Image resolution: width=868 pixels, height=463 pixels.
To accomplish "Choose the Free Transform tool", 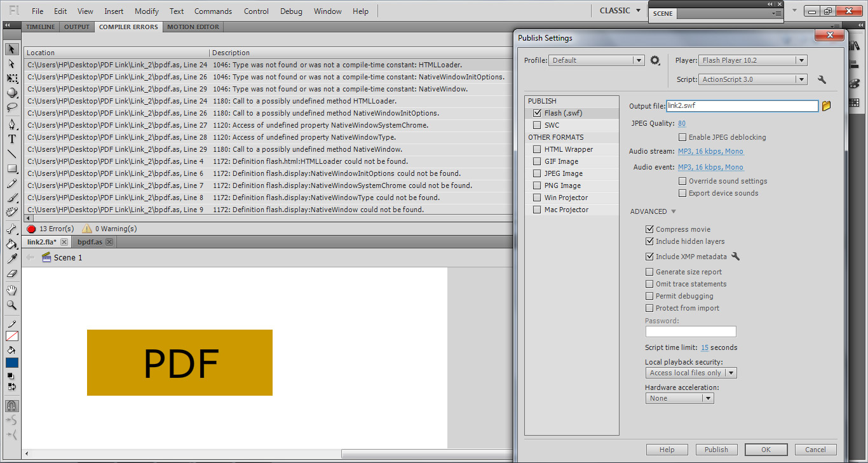I will click(11, 78).
